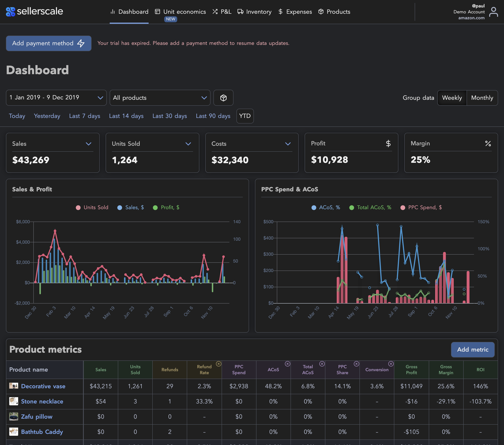The width and height of the screenshot is (504, 445).
Task: Click the dollar icon on the Profit card
Action: click(388, 144)
